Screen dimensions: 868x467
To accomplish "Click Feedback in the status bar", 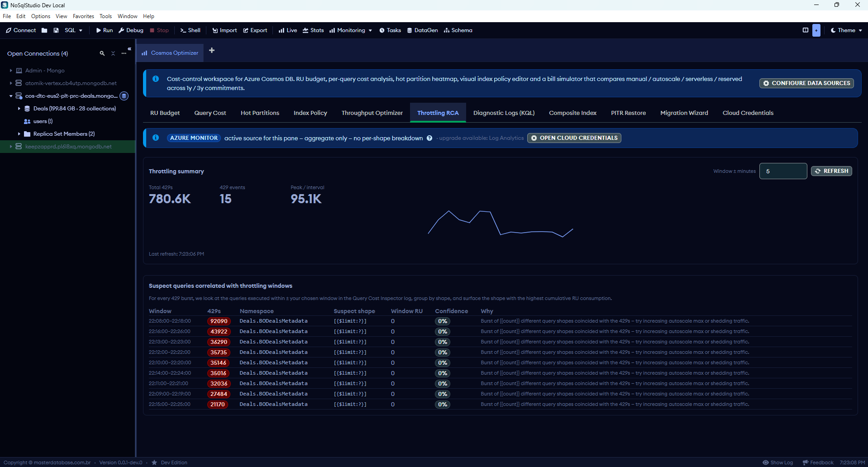I will pos(818,462).
